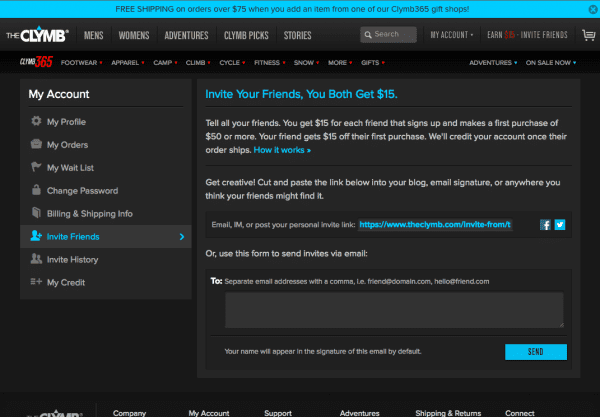
Task: Click the search magnifier icon
Action: pos(368,35)
